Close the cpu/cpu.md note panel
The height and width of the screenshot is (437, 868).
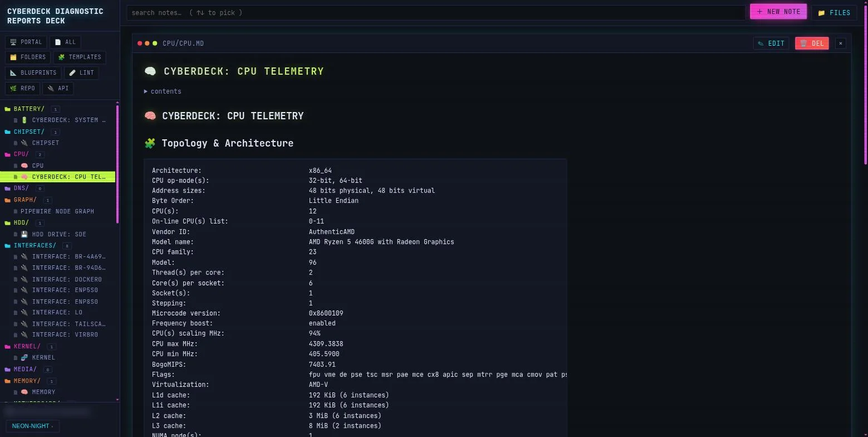click(841, 43)
